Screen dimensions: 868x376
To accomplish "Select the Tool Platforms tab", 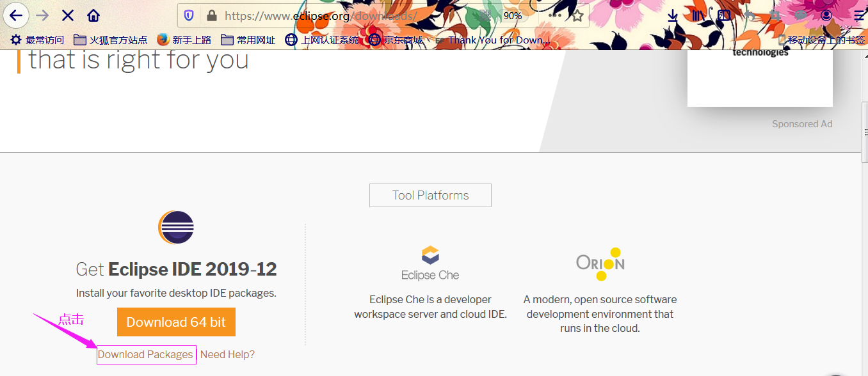I will [x=430, y=195].
